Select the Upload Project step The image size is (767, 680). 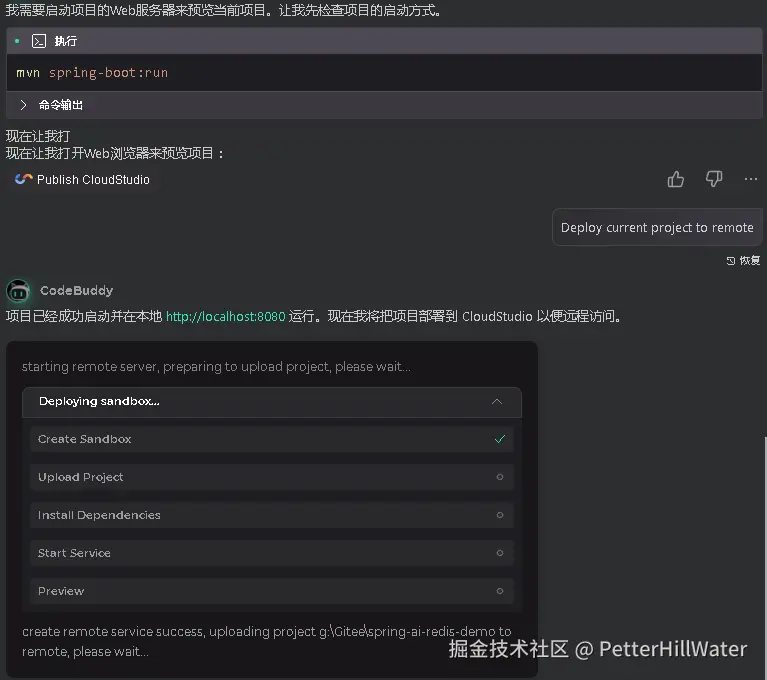(272, 477)
